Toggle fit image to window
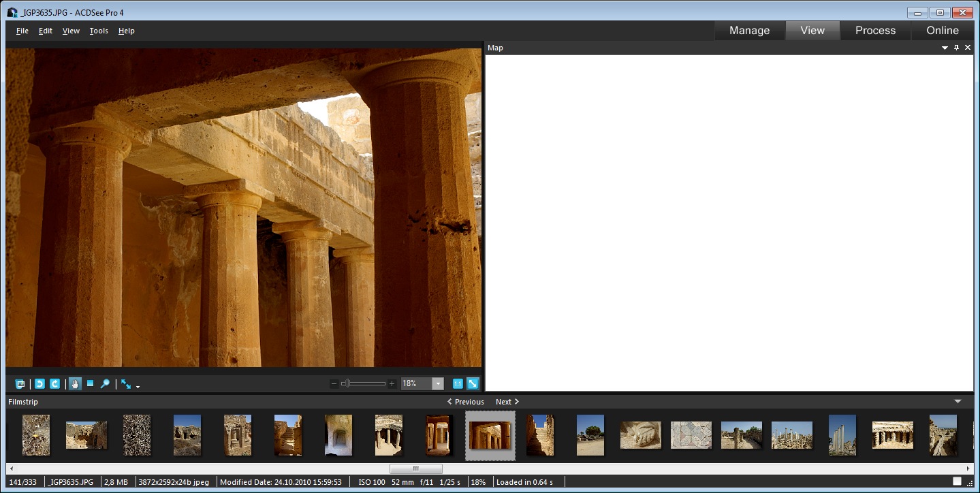This screenshot has width=980, height=493. pyautogui.click(x=473, y=384)
